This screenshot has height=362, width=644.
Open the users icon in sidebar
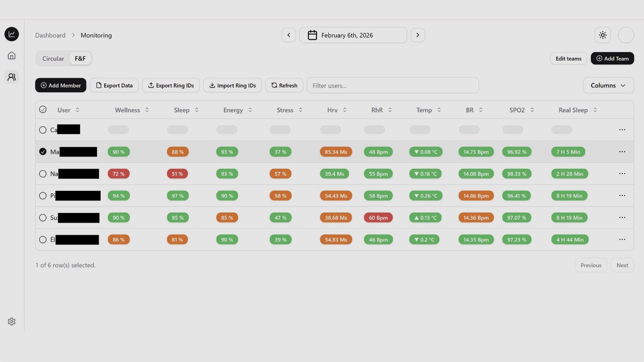click(x=12, y=77)
